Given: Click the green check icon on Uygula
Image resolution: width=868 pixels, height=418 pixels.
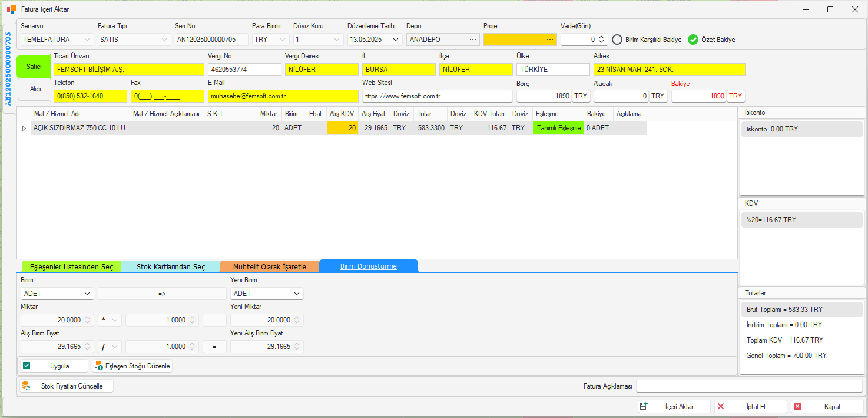Looking at the screenshot, I should [x=26, y=366].
